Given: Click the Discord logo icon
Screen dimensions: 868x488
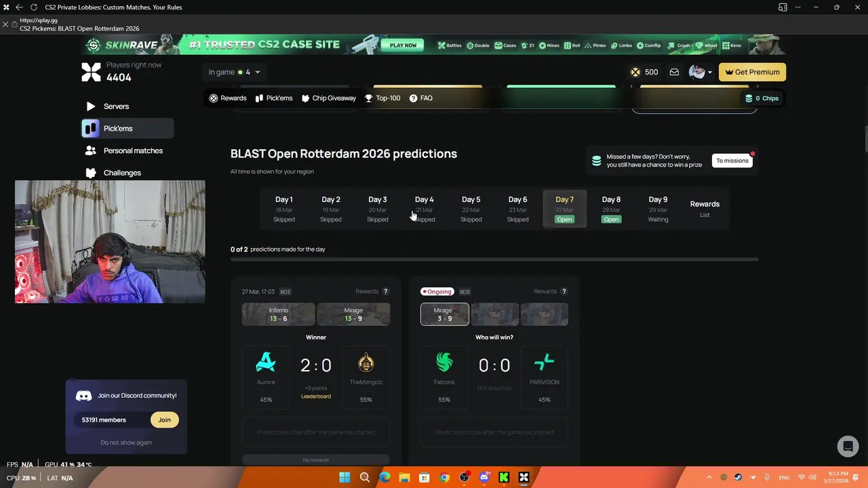Looking at the screenshot, I should pos(84,396).
